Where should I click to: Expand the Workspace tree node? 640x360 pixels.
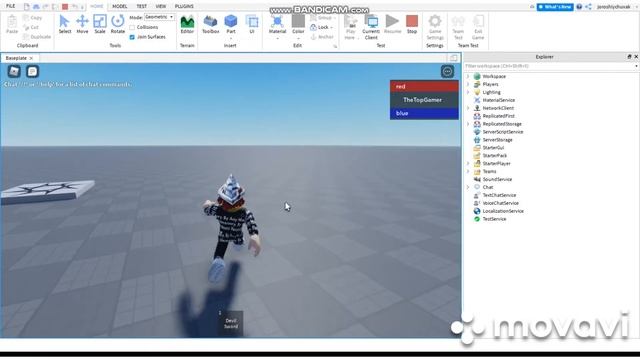468,76
